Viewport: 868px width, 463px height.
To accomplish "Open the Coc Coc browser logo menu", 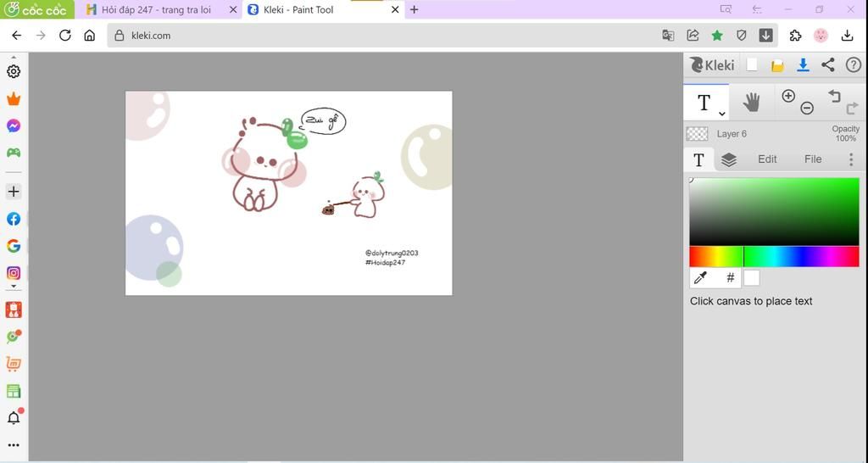I will coord(36,9).
